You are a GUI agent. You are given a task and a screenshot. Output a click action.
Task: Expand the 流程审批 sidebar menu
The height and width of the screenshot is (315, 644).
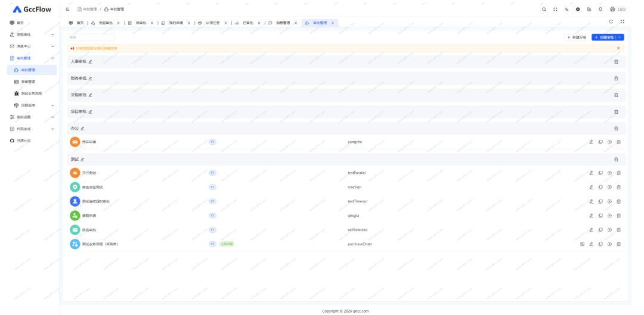point(32,35)
